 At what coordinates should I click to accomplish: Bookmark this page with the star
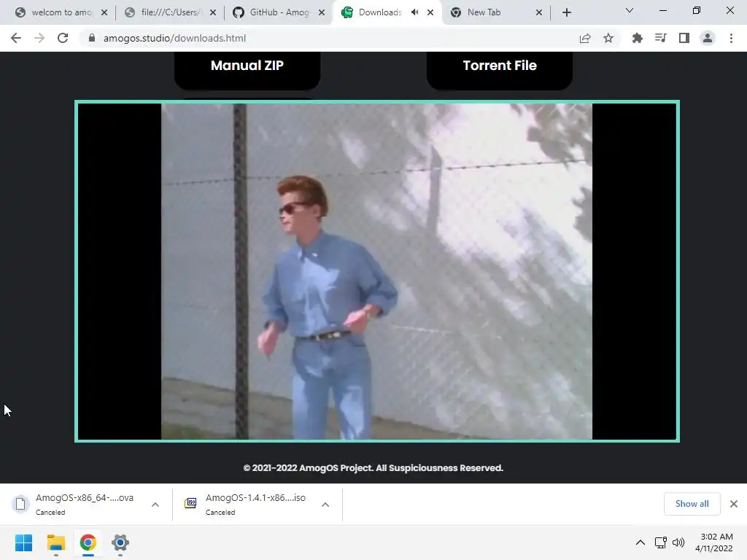click(x=608, y=38)
